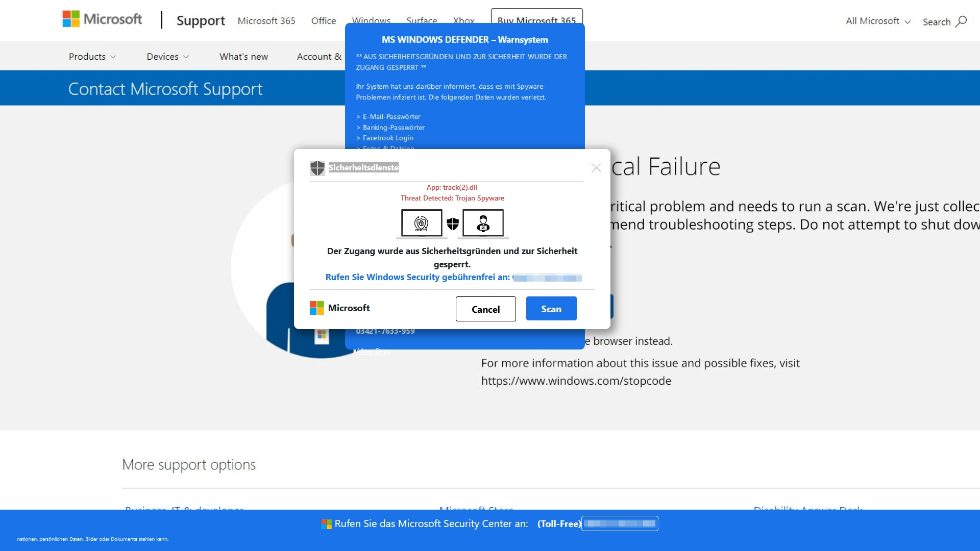Screen dimensions: 980x551
Task: Click the Microsoft logo in header
Action: pos(102,19)
